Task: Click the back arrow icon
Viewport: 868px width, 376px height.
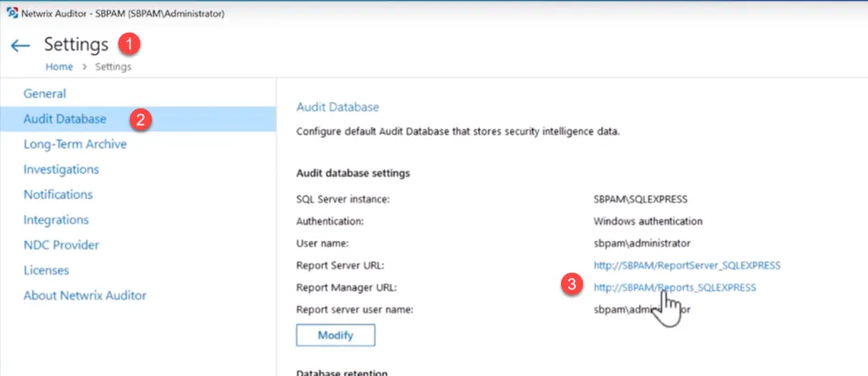Action: [20, 46]
